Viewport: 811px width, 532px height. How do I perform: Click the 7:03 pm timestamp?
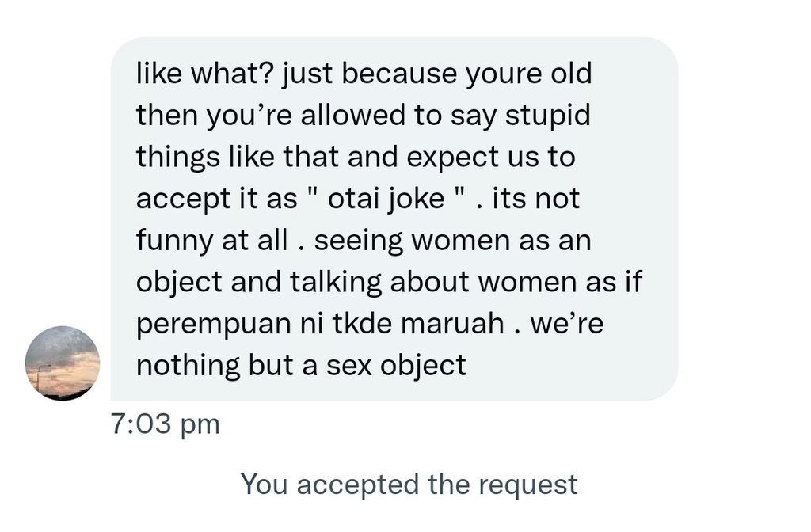point(165,425)
